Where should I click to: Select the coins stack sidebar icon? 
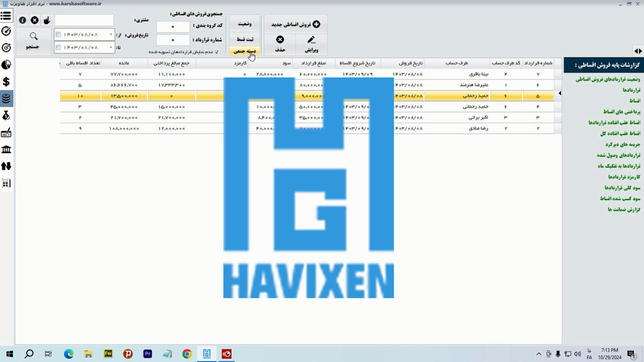[6, 99]
